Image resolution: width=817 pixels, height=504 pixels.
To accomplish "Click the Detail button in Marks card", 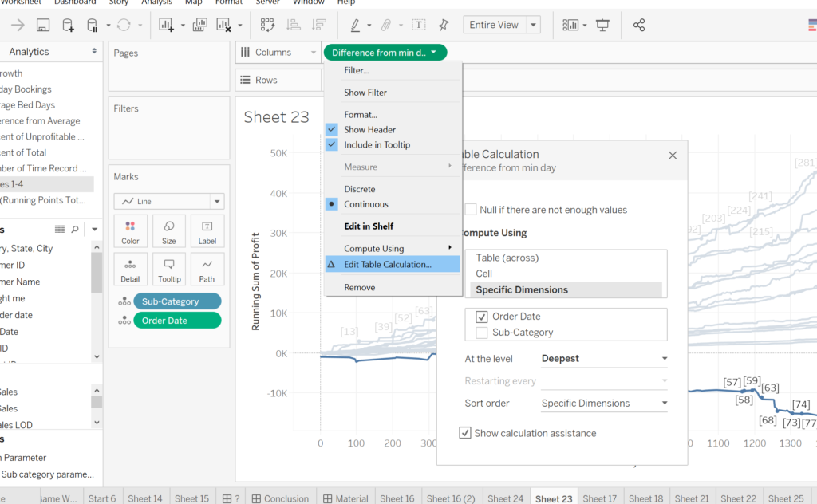I will tap(130, 270).
